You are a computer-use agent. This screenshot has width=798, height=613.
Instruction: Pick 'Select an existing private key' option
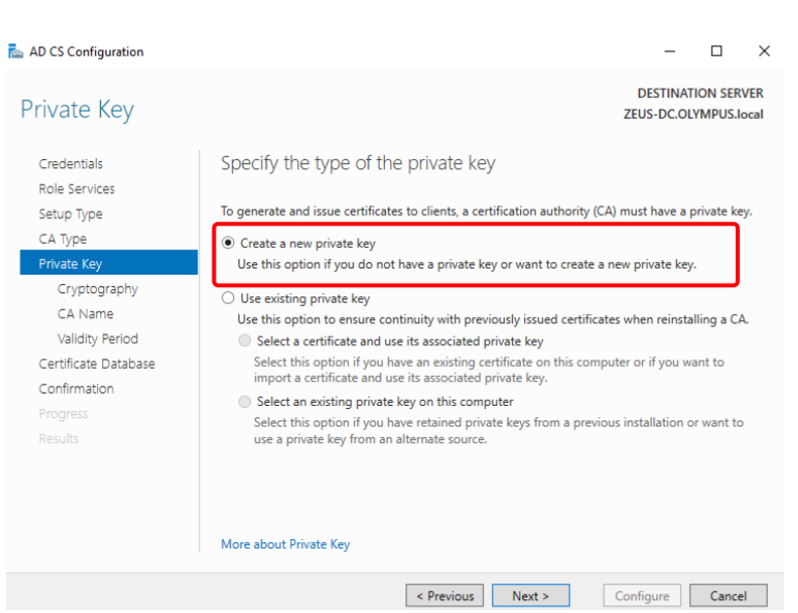[x=246, y=401]
